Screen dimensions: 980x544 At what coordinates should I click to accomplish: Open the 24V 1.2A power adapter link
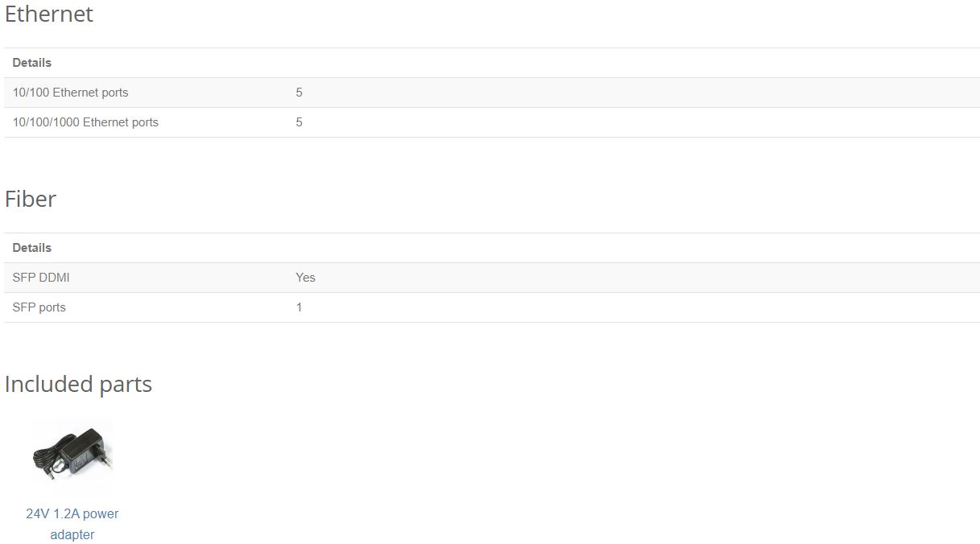tap(72, 524)
